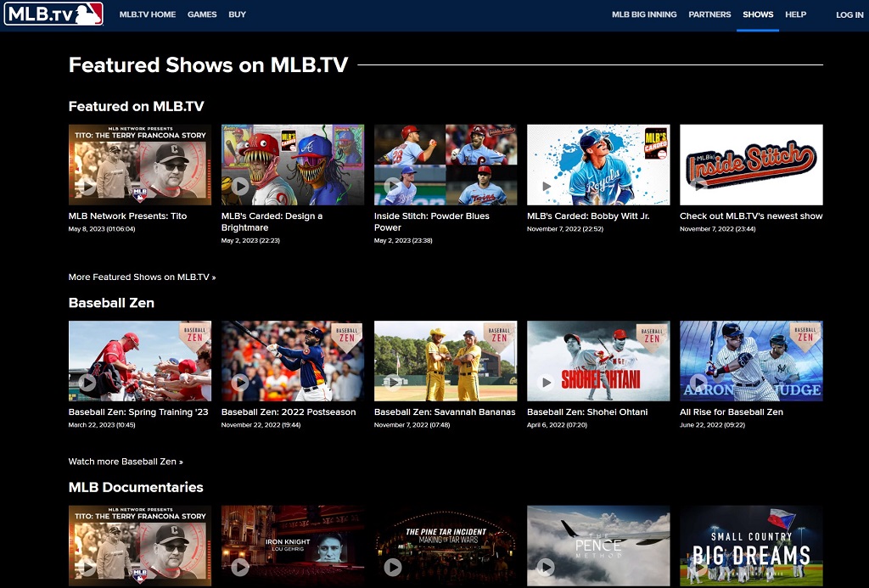This screenshot has width=869, height=588.
Task: Open title 'All Rise for Baseball Zen'
Action: click(731, 412)
